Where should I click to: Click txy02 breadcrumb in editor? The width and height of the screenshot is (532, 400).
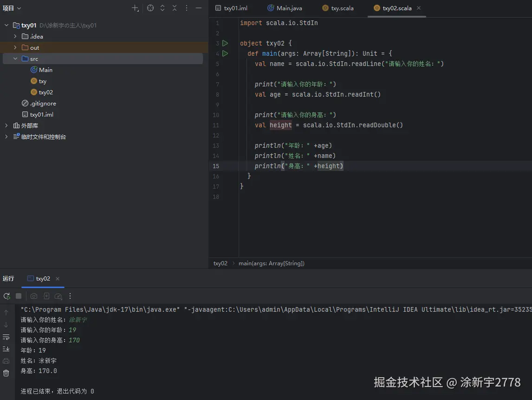tap(220, 263)
